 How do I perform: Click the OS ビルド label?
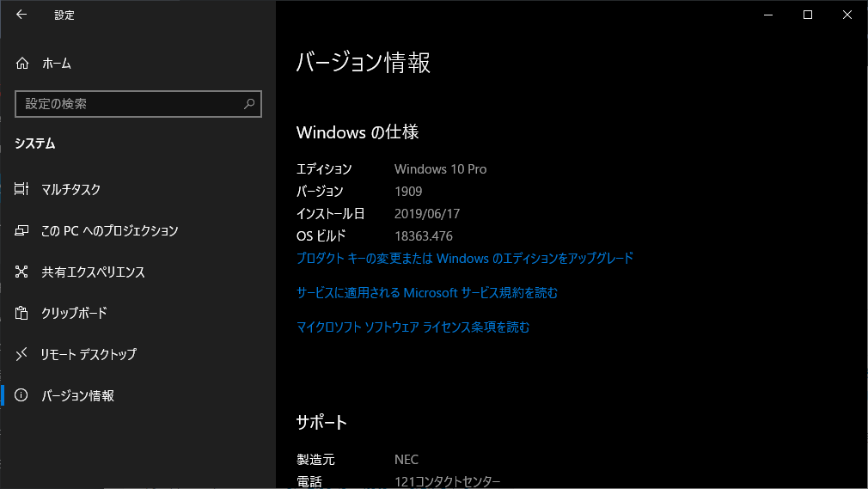tap(321, 236)
